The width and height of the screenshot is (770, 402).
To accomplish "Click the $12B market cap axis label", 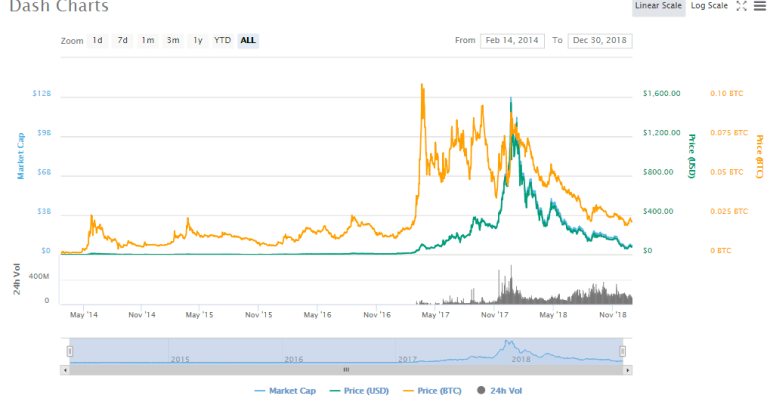I will click(x=42, y=93).
